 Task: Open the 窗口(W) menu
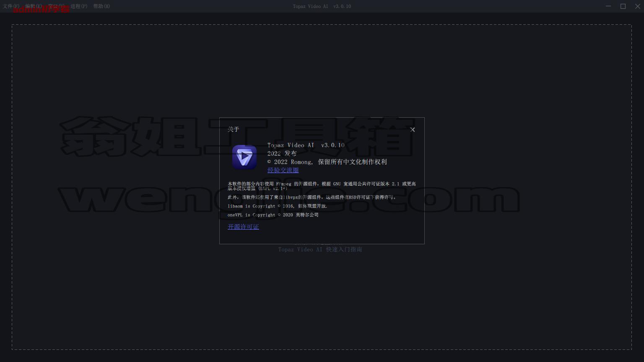click(x=56, y=6)
